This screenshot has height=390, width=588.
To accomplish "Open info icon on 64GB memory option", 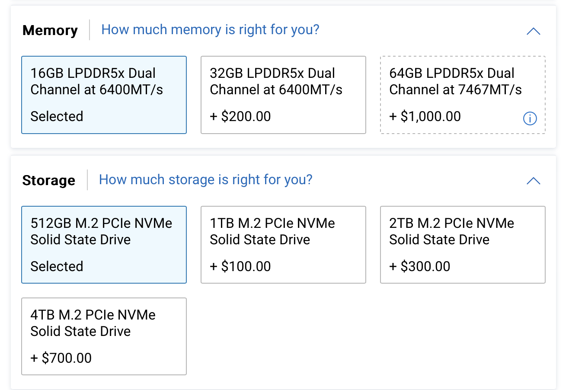I will tap(530, 118).
